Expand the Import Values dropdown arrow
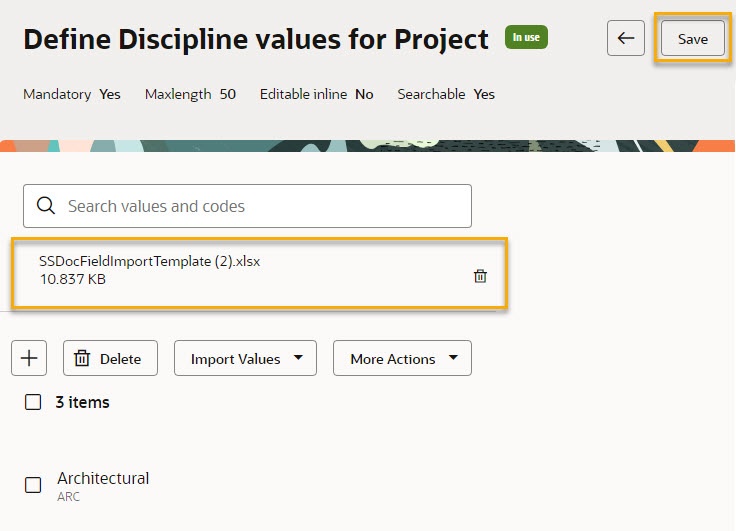 [x=298, y=358]
